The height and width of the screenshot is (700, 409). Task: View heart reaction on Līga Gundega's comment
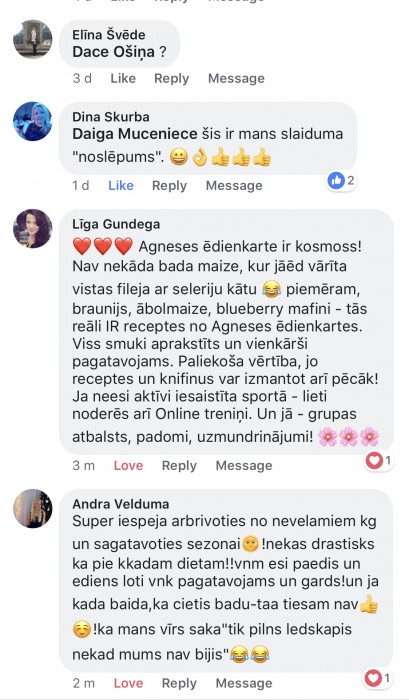(x=379, y=460)
